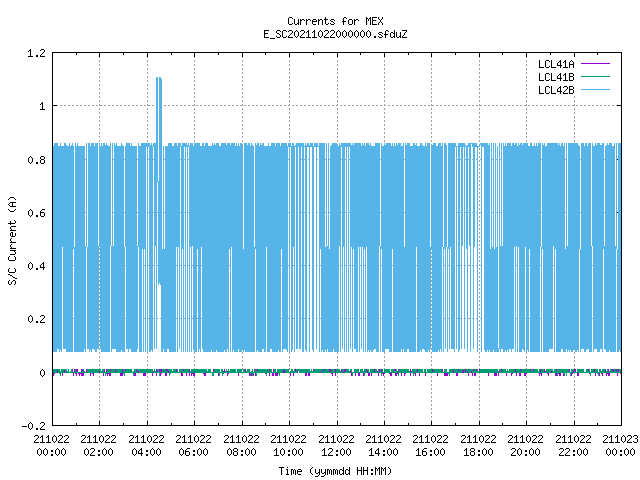Click the 211022 12:00 time tick label
This screenshot has width=640, height=480.
point(336,446)
